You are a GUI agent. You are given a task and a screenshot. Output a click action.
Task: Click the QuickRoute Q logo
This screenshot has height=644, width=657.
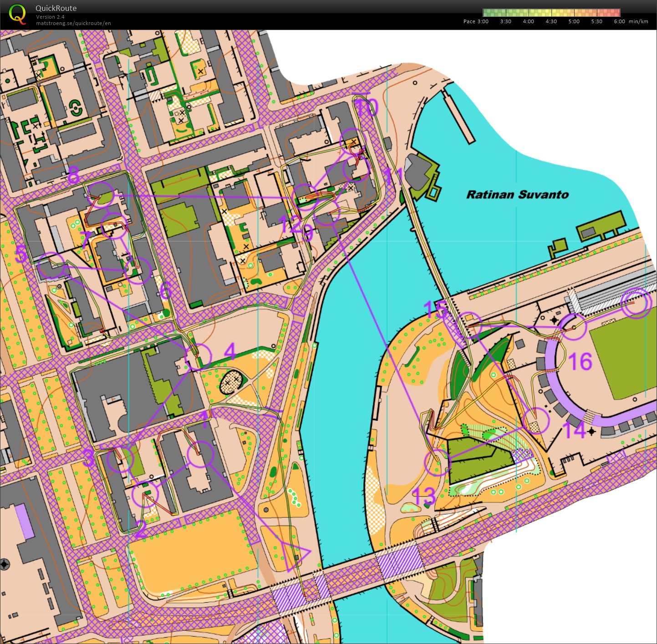tap(17, 14)
